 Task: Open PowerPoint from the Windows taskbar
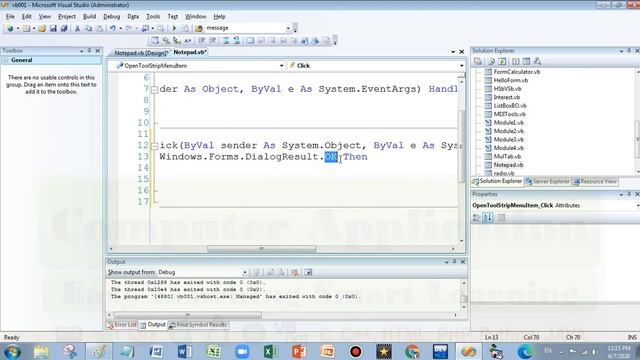pos(299,351)
